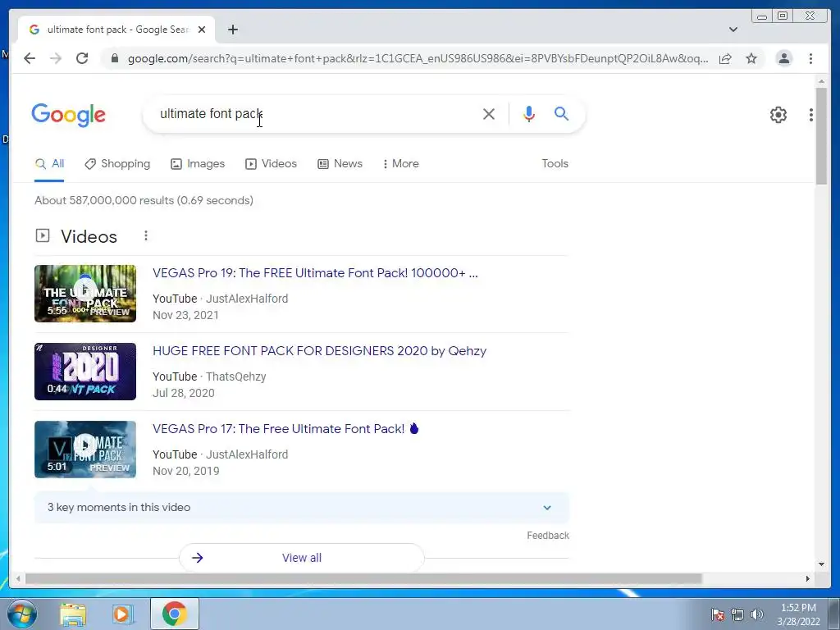Expand the More search options
The width and height of the screenshot is (840, 630).
tap(400, 164)
